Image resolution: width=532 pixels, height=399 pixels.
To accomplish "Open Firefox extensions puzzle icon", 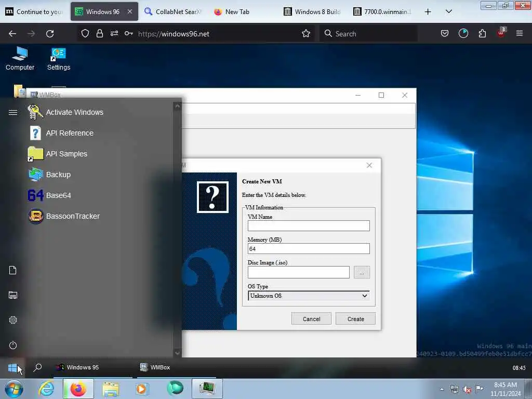I will pyautogui.click(x=482, y=33).
